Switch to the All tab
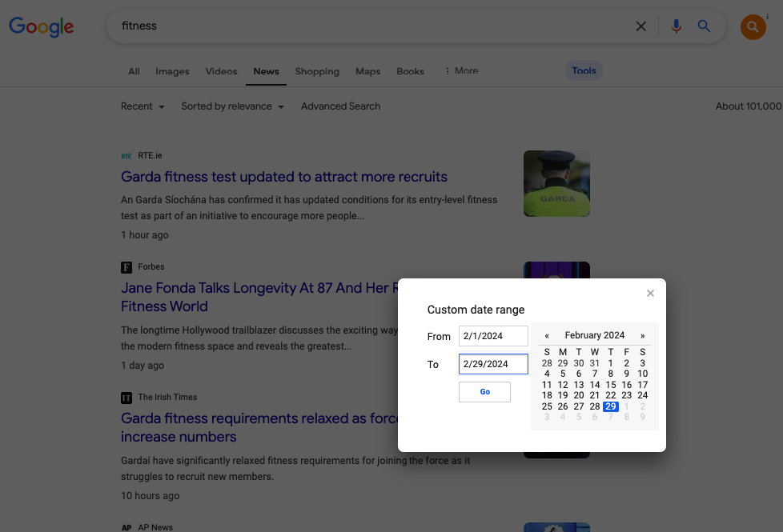 coord(134,71)
